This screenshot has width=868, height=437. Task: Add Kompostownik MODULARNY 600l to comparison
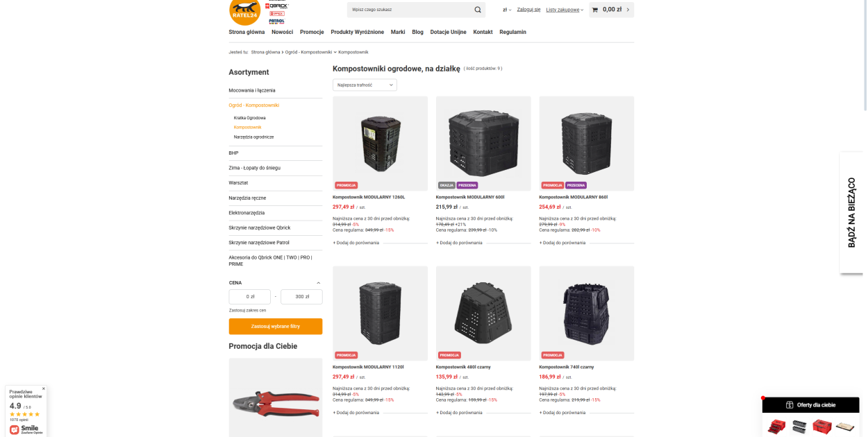459,243
